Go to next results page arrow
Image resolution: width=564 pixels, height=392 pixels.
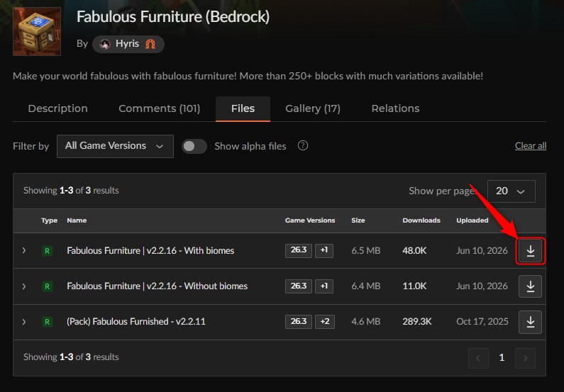tap(525, 358)
